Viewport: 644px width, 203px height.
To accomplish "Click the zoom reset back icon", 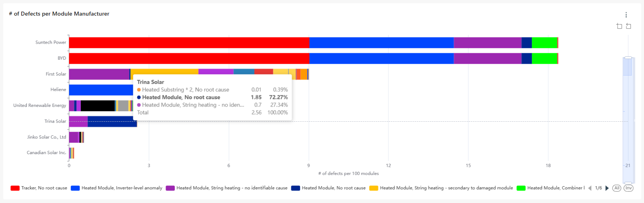I will [x=628, y=26].
